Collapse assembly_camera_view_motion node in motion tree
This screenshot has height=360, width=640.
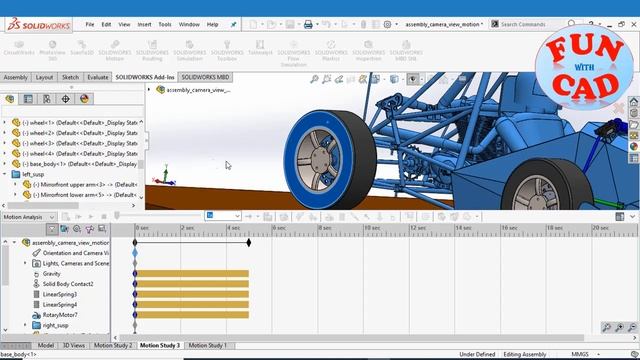click(x=14, y=242)
